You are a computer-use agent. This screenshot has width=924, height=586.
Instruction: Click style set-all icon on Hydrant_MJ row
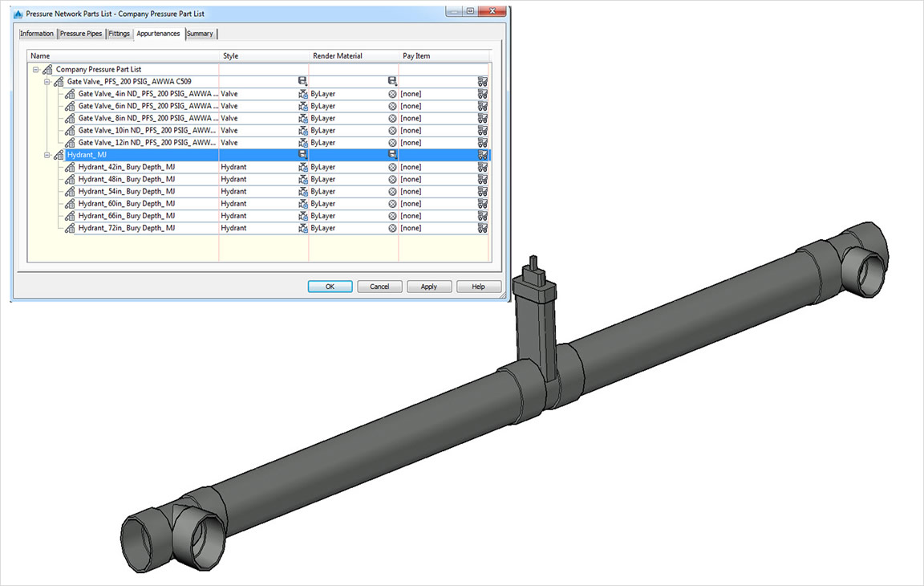pos(303,154)
